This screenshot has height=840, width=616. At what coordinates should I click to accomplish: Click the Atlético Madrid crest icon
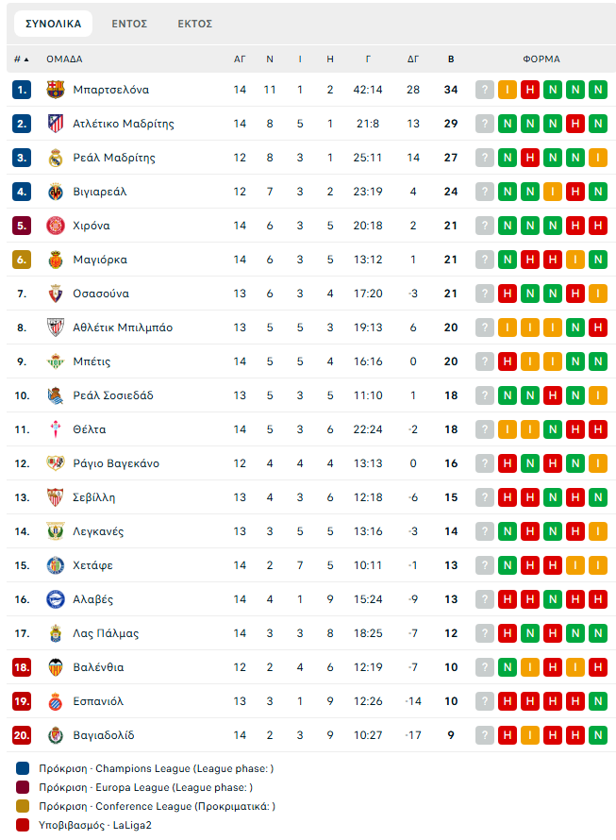(55, 124)
